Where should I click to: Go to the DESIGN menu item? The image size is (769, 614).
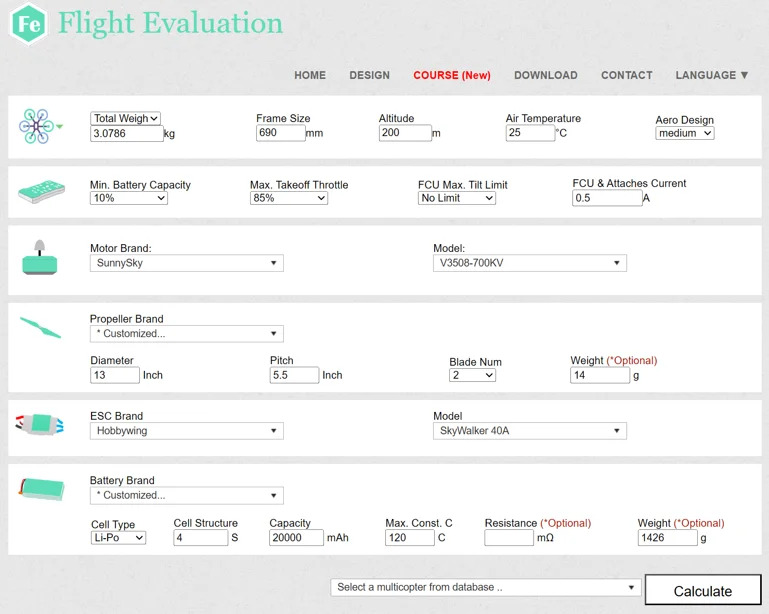coord(369,75)
